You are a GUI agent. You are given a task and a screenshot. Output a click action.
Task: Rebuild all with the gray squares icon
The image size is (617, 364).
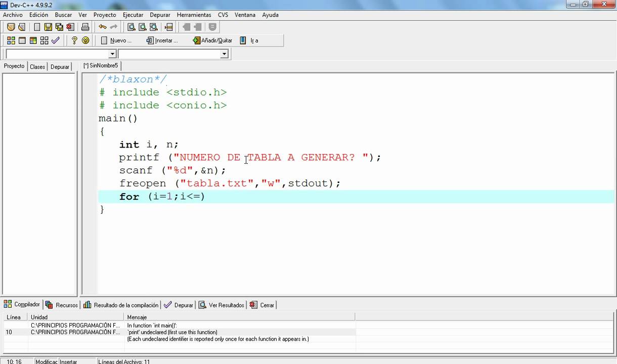(44, 40)
